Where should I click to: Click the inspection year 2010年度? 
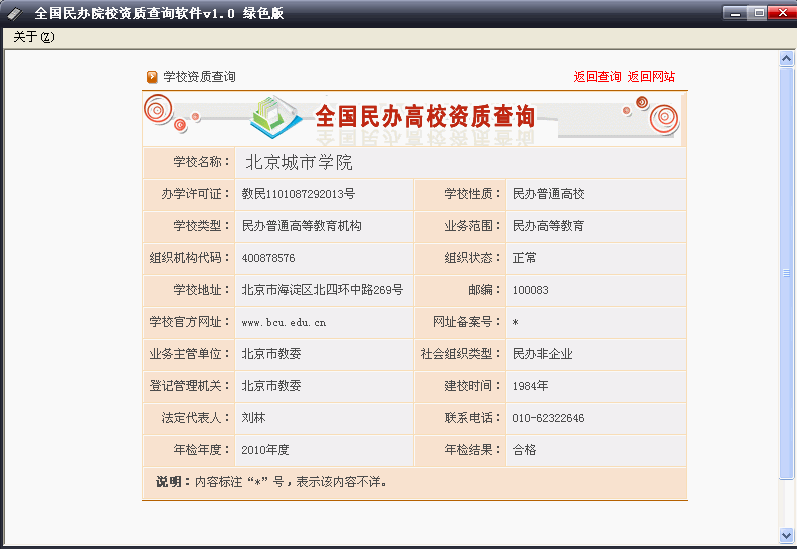265,450
